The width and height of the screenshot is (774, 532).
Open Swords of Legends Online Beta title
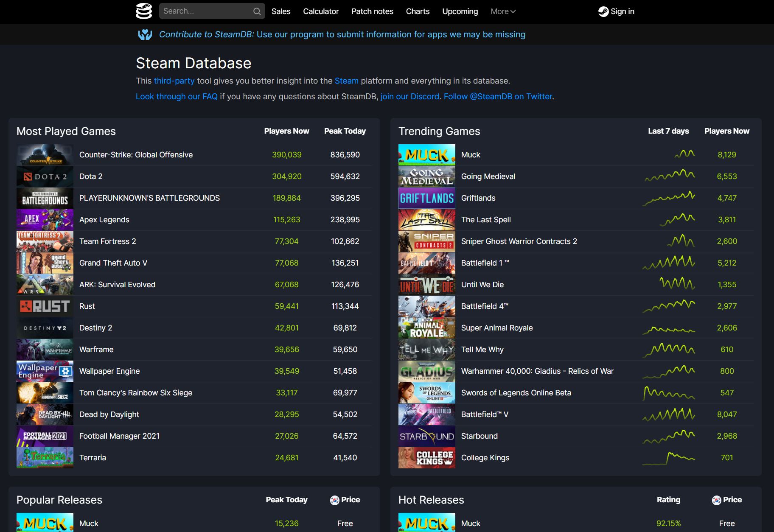(516, 393)
